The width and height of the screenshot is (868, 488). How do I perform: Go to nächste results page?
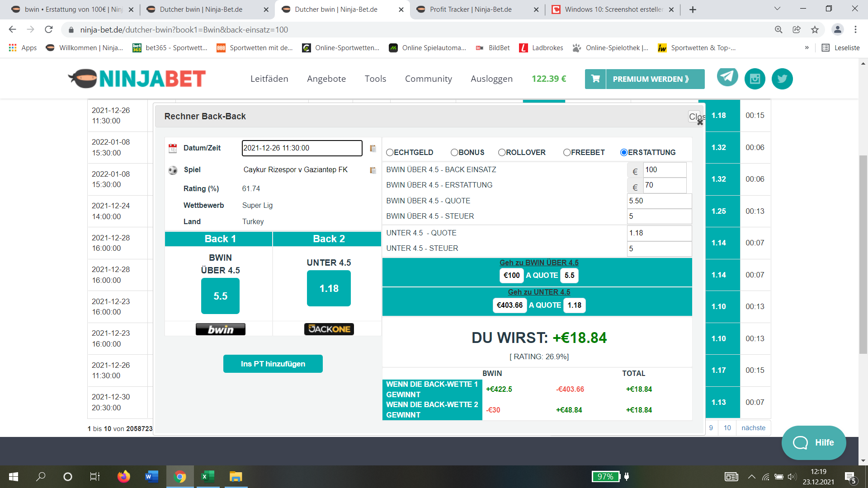tap(754, 428)
